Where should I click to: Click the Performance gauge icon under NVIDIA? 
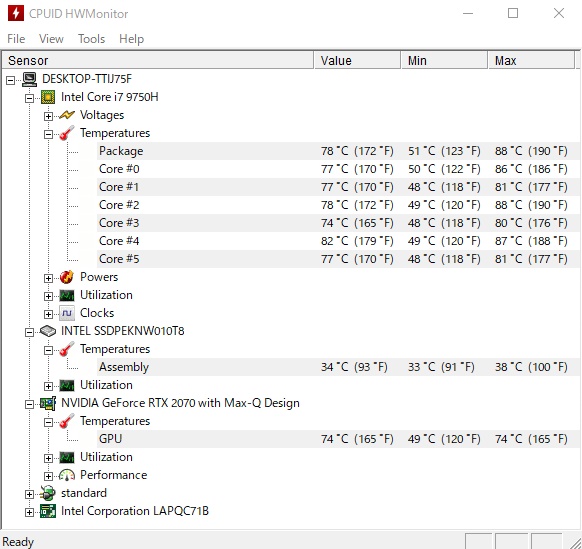click(67, 475)
